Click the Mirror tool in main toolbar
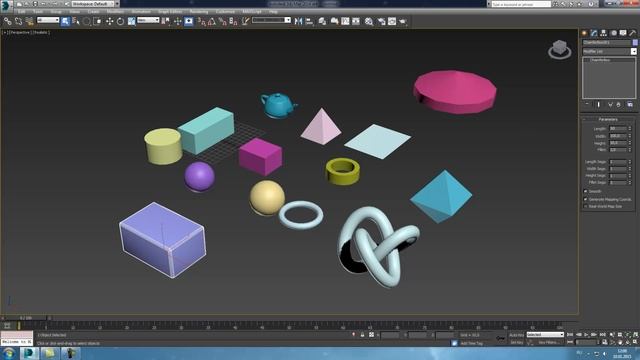 tap(298, 21)
